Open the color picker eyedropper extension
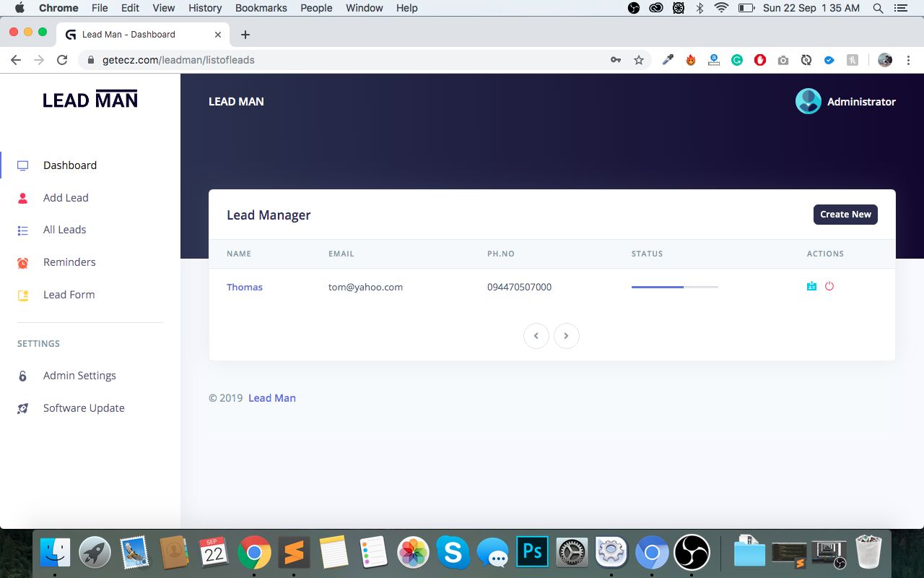 [668, 60]
